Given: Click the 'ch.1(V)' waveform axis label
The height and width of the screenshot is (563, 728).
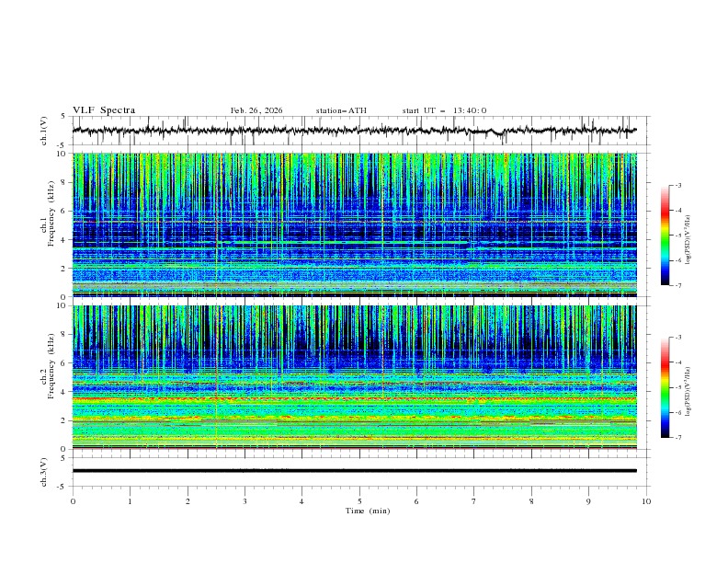Looking at the screenshot, I should click(x=44, y=131).
